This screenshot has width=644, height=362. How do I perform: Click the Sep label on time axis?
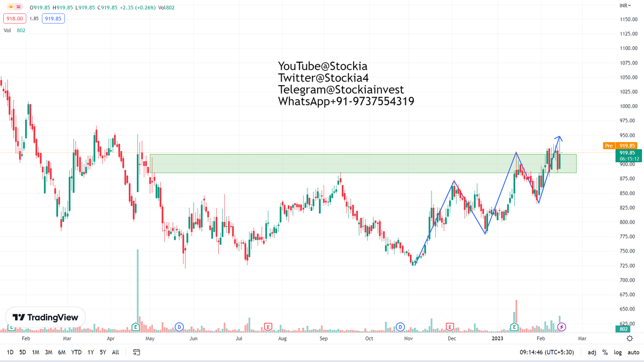(x=324, y=338)
